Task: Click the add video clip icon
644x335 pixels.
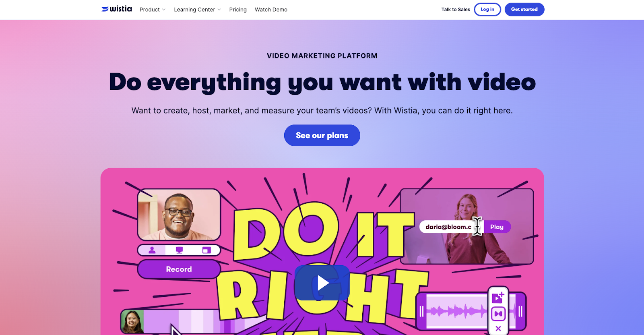Action: 498,298
